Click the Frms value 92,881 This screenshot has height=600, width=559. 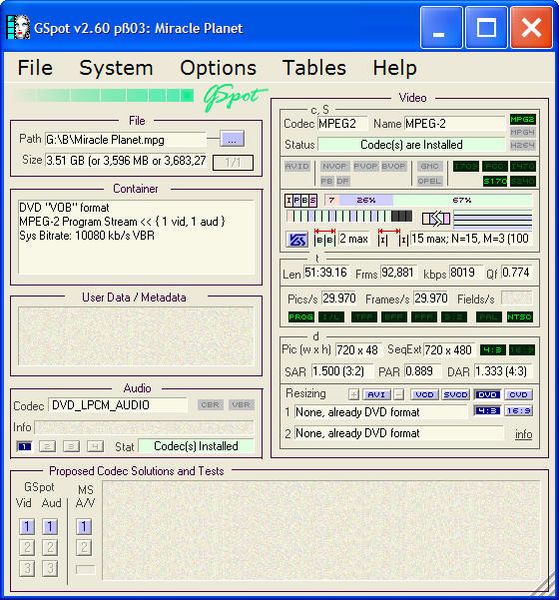(x=399, y=272)
